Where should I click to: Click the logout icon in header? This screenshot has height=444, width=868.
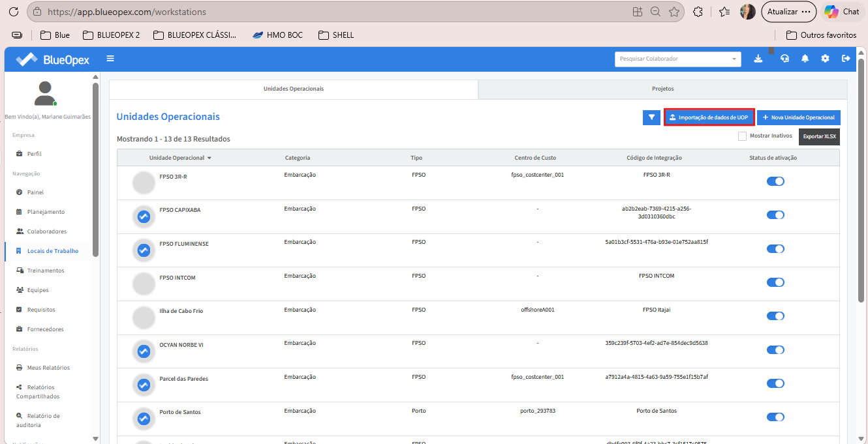[x=846, y=59]
